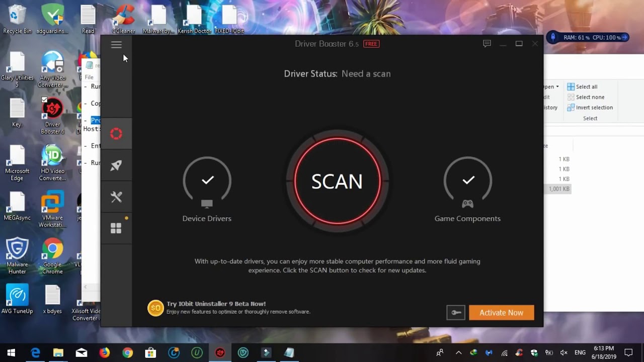Select the HD Video Converter desktop shortcut
The height and width of the screenshot is (362, 644).
pos(52,163)
